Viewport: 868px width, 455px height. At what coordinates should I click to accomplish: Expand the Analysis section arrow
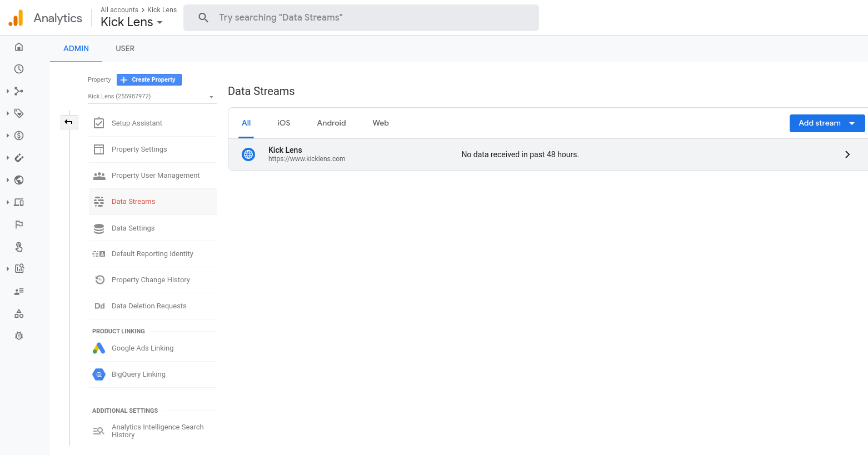(8, 269)
